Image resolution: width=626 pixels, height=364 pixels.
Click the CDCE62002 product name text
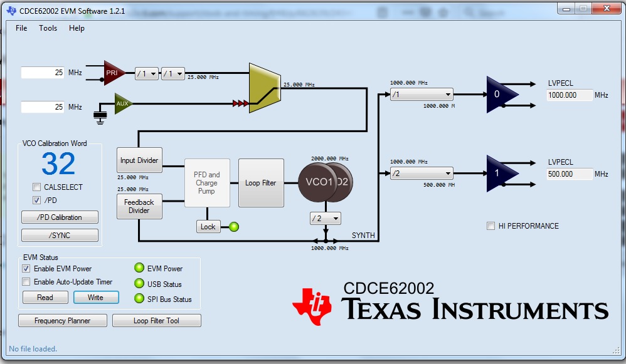click(x=388, y=288)
